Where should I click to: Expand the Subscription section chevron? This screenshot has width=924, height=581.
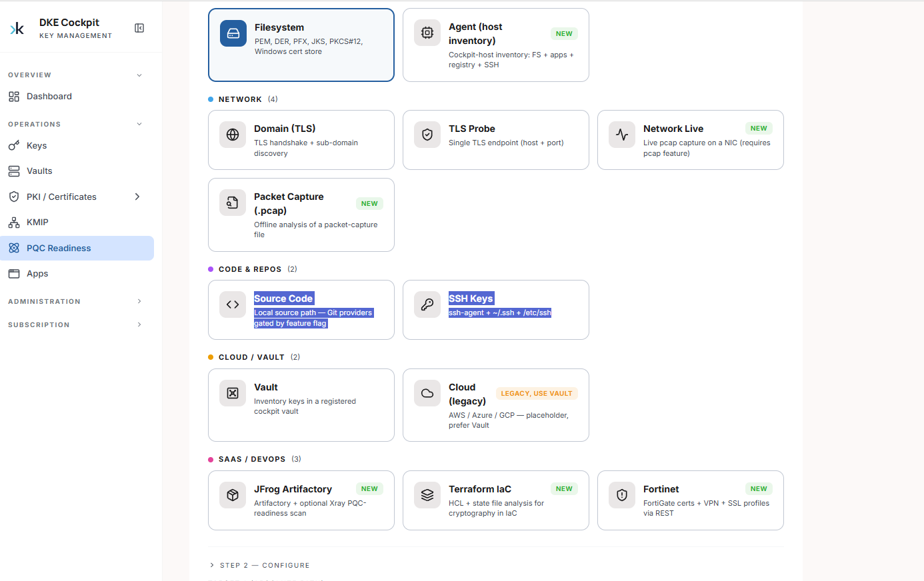pos(139,324)
